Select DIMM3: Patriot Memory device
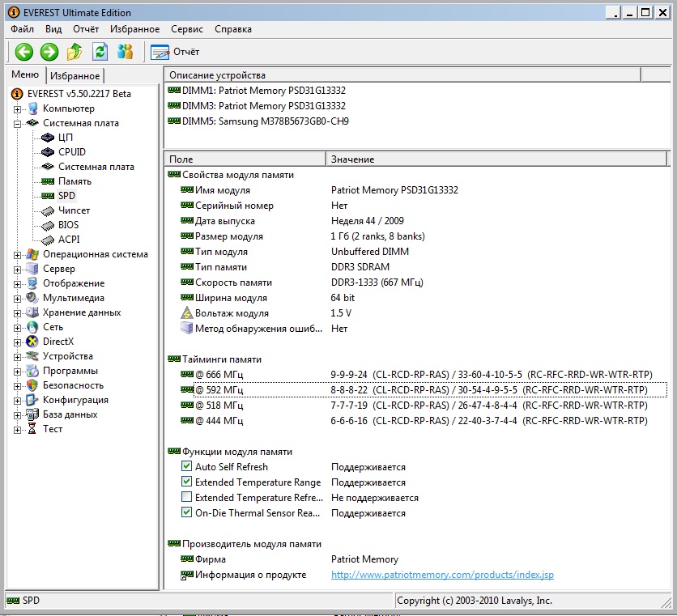677x616 pixels. coord(264,106)
